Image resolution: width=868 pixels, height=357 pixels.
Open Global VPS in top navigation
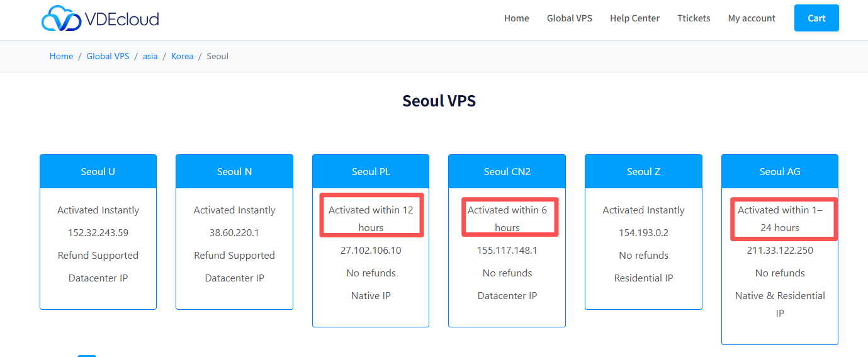click(x=569, y=18)
